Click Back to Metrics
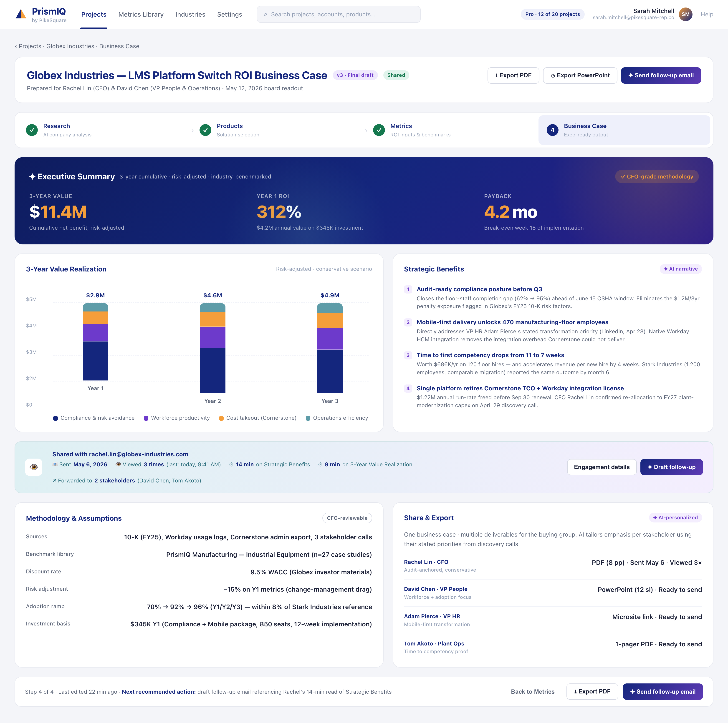This screenshot has height=723, width=728. coord(533,692)
